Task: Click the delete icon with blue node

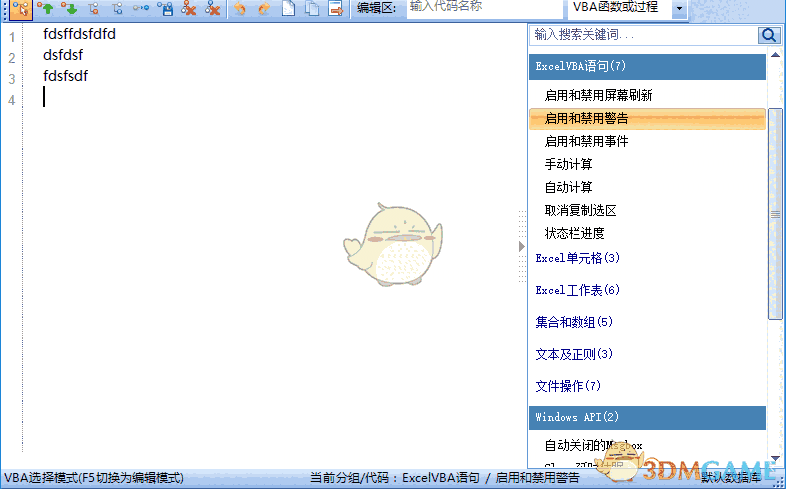Action: tap(213, 8)
